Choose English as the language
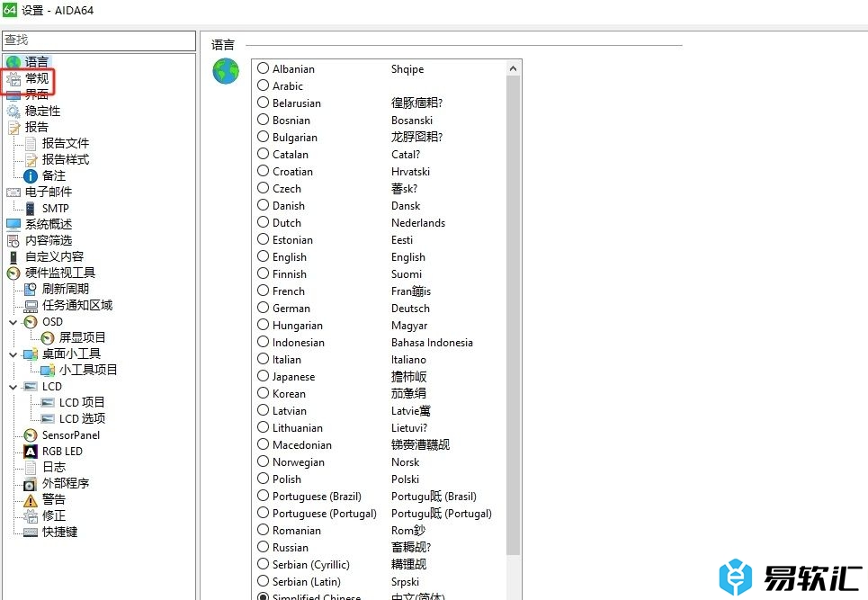This screenshot has height=600, width=868. tap(263, 256)
